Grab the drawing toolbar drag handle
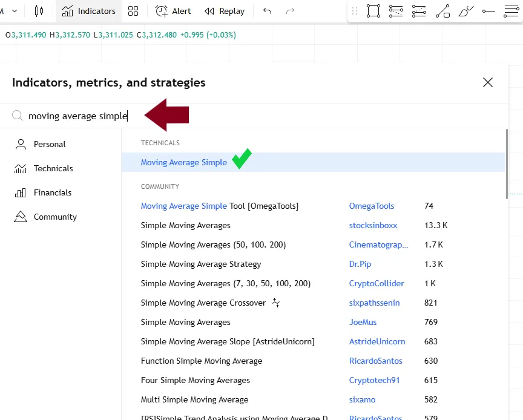Screen dimensions: 523x420 (x=355, y=11)
